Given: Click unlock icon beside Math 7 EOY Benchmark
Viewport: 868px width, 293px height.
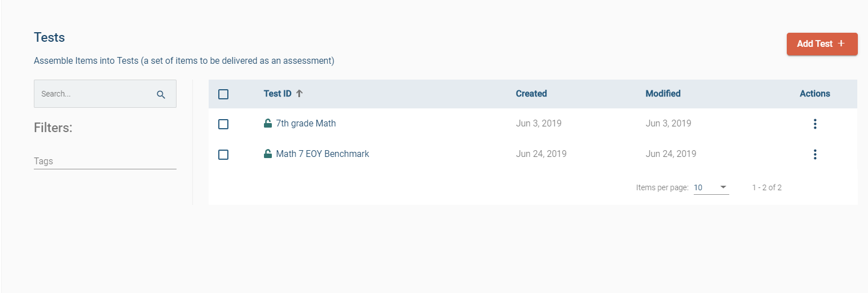Looking at the screenshot, I should click(x=268, y=154).
